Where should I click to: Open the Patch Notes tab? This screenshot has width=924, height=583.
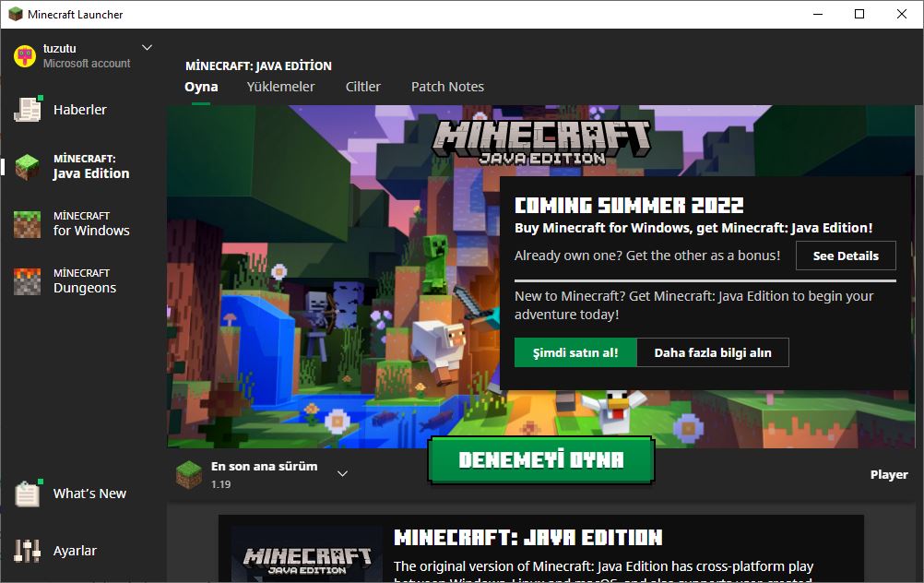click(447, 87)
